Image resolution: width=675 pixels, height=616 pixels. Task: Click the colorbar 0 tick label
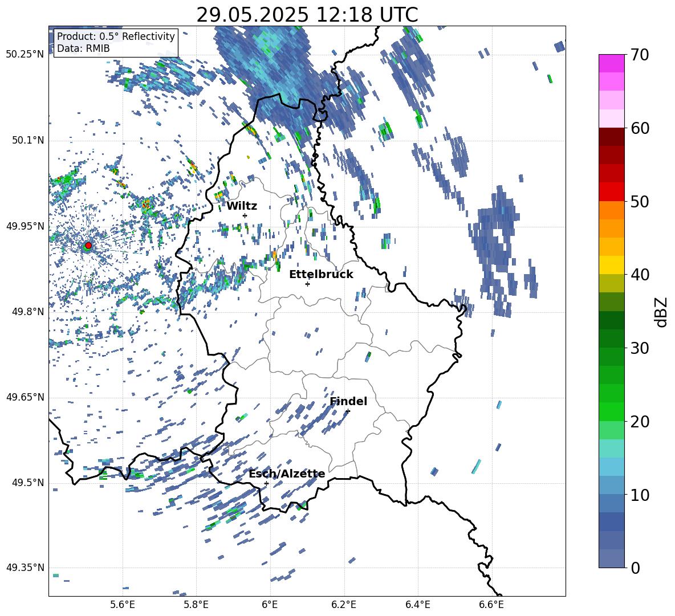(x=636, y=568)
